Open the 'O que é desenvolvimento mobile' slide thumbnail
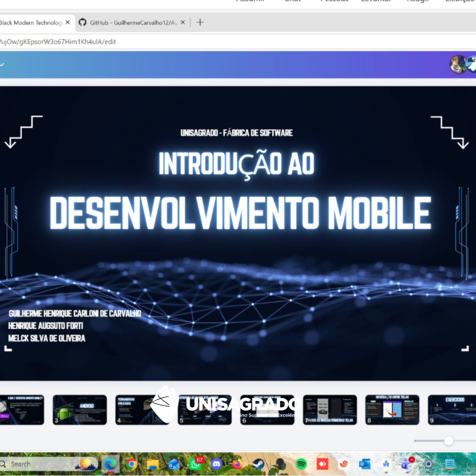Viewport: 476px width, 476px height. (22, 410)
